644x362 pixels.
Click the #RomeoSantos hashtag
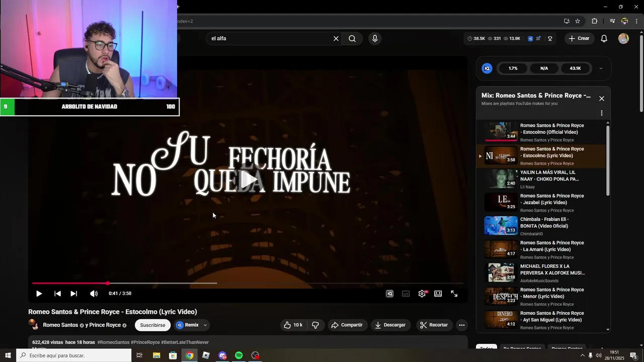[113, 342]
